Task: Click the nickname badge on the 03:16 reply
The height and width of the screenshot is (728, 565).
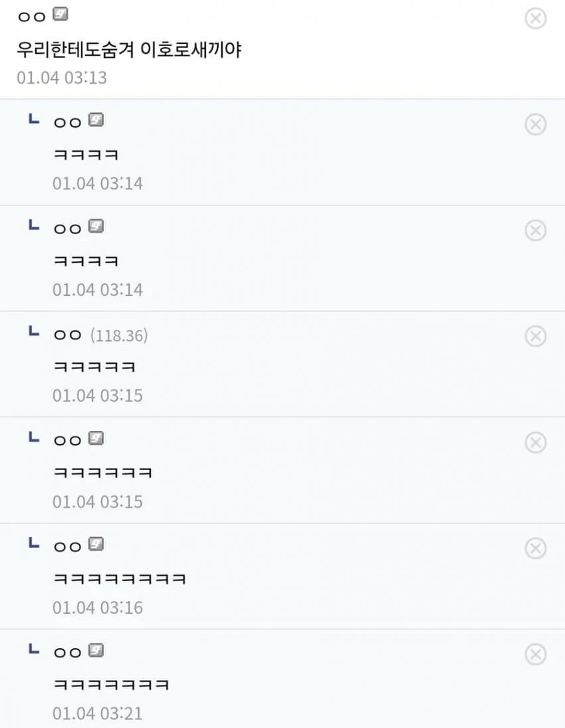Action: [x=96, y=545]
